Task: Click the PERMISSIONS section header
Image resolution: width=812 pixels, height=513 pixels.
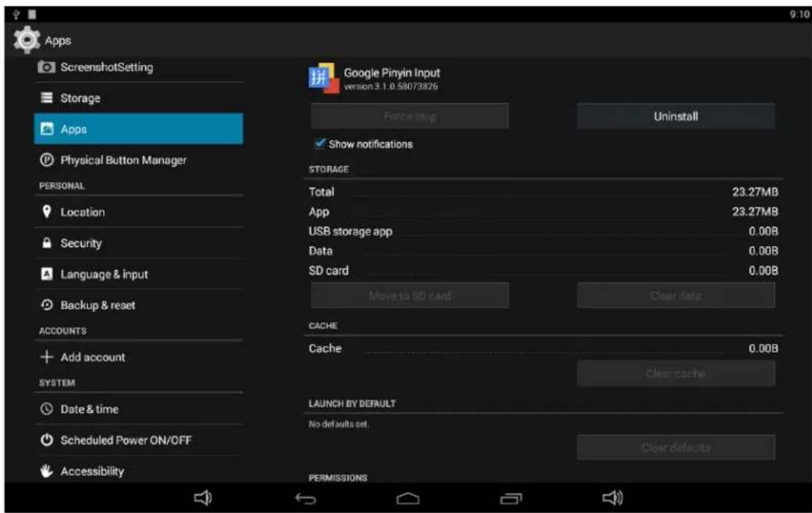Action: [339, 478]
